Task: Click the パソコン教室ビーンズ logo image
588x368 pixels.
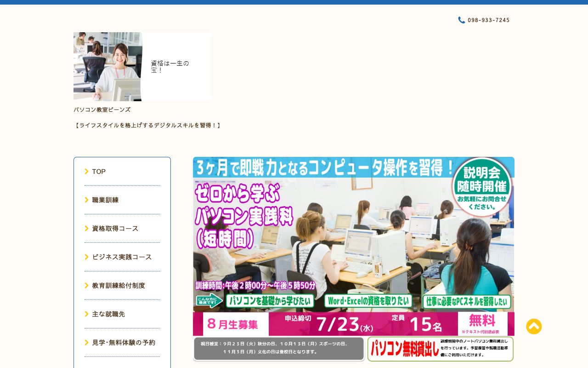Action: [107, 66]
